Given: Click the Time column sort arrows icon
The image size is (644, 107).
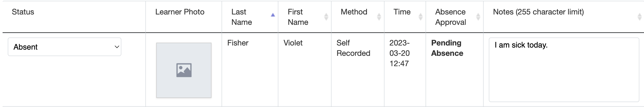Looking at the screenshot, I should pos(420,17).
